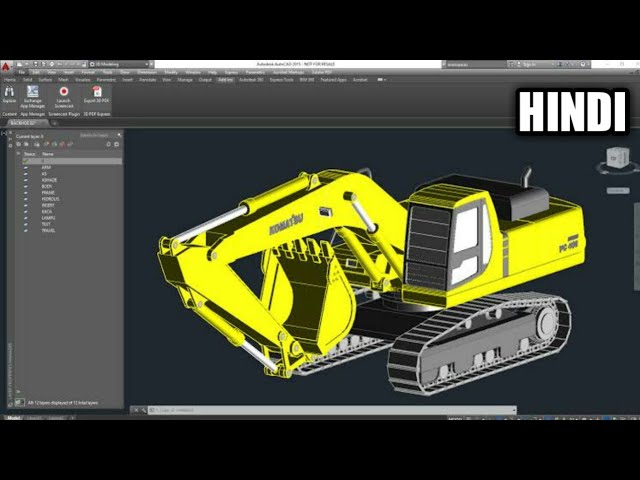Click the New Layer icon in layer panel
The width and height of the screenshot is (640, 480).
tap(46, 144)
